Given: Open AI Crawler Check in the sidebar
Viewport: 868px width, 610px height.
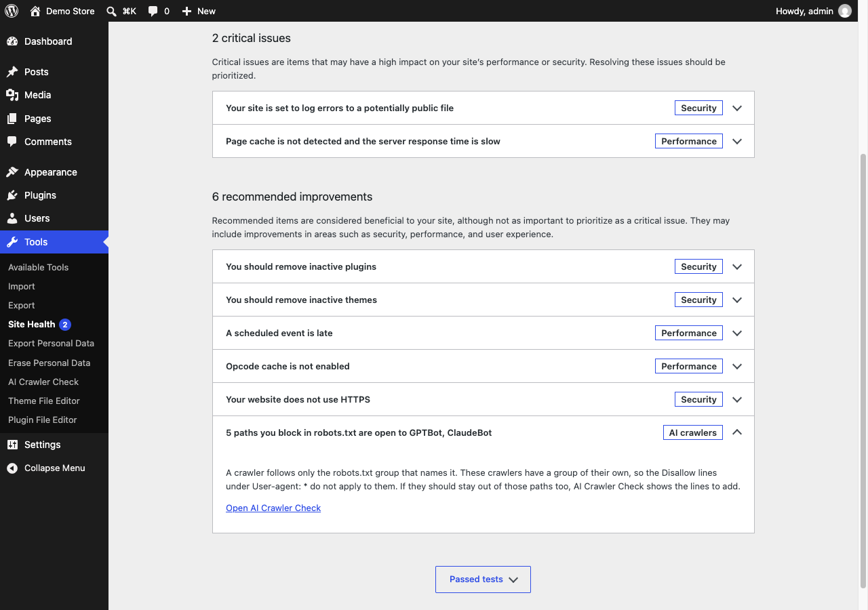Looking at the screenshot, I should 54,382.
